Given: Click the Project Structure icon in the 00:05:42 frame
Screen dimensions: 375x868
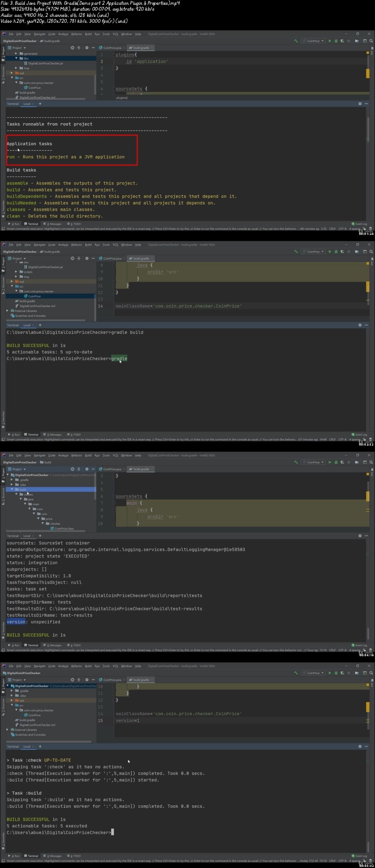Looking at the screenshot, I should coord(357,673).
